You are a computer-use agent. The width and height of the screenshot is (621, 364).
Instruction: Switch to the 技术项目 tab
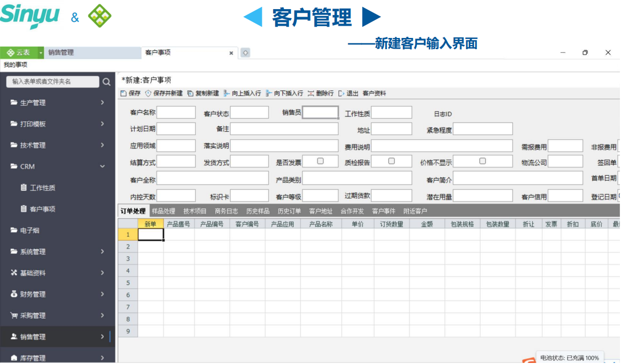click(x=195, y=212)
